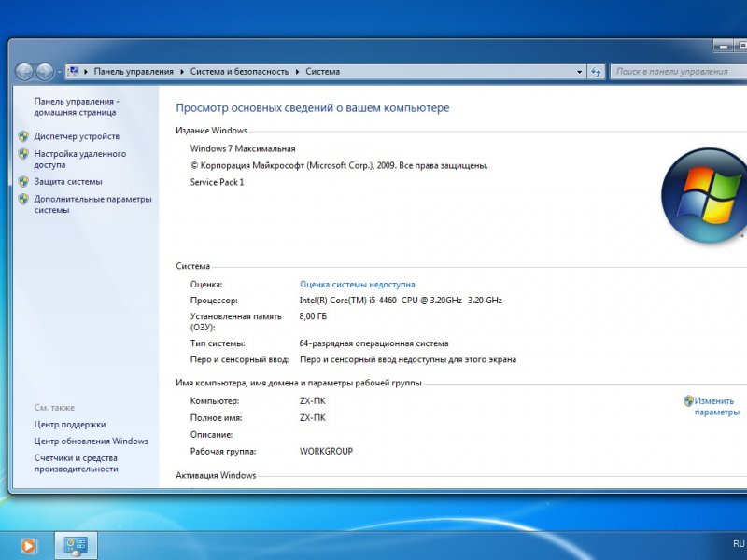
Task: Click the Intel Core i5-4460 processor value
Action: [401, 300]
